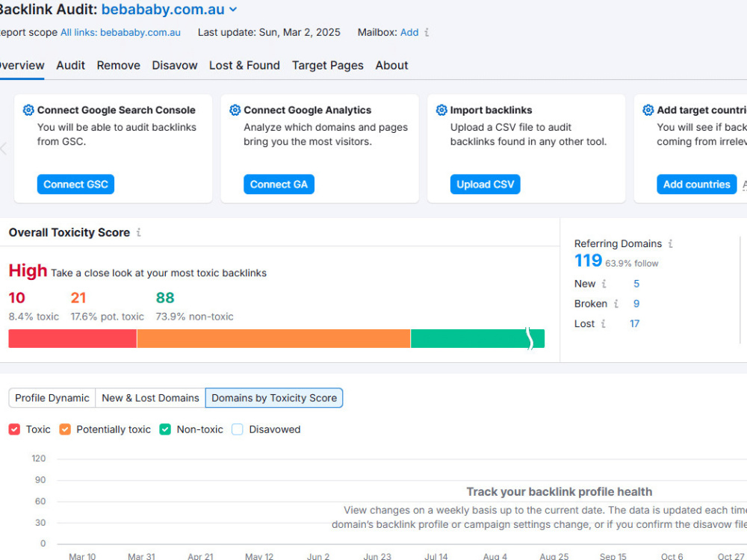747x560 pixels.
Task: Click gear icon beside Import backlinks
Action: tap(441, 110)
